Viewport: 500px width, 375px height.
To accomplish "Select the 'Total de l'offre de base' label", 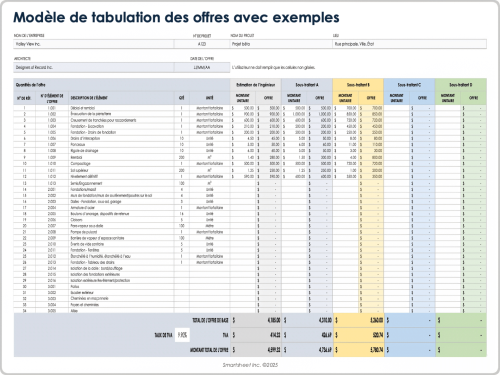I will [x=210, y=320].
